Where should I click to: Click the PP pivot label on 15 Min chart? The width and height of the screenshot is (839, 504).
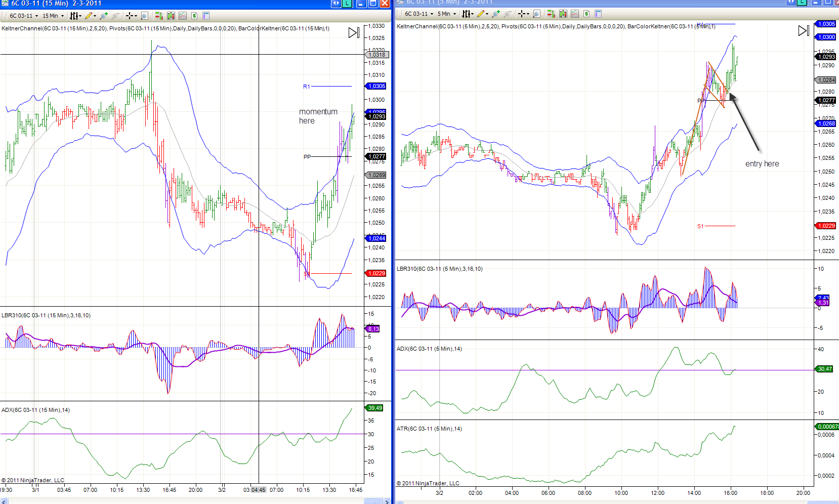[x=307, y=157]
